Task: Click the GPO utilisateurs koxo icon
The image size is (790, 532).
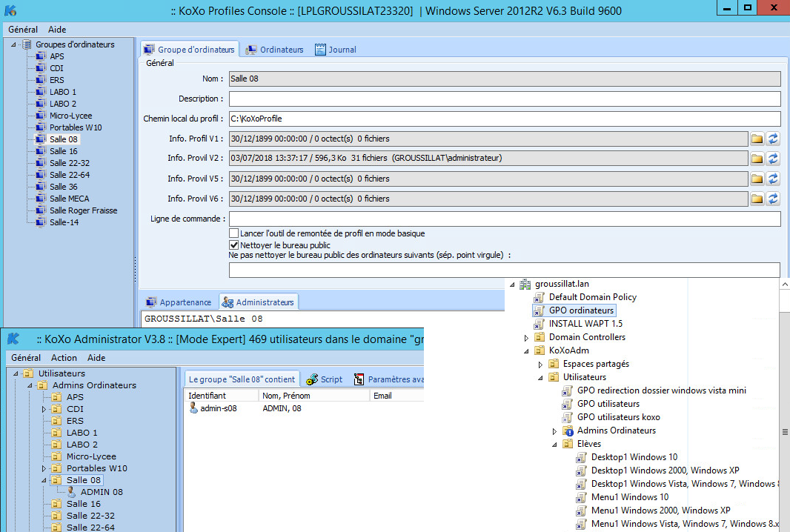Action: tap(568, 417)
